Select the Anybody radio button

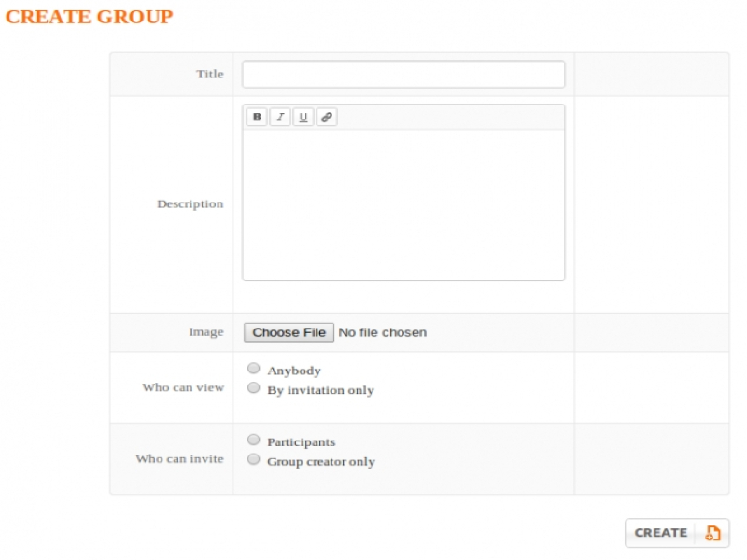coord(253,369)
